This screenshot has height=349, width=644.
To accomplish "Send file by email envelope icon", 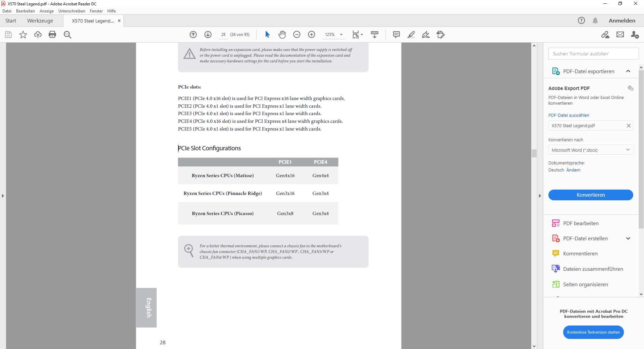I will click(x=620, y=35).
